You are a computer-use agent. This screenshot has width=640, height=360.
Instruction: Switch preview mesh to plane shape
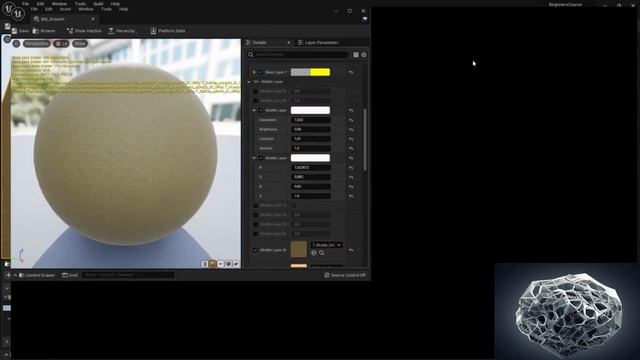pos(220,264)
